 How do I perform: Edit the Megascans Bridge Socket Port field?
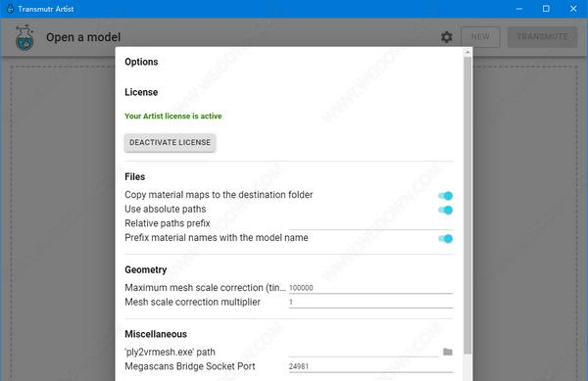pos(370,366)
